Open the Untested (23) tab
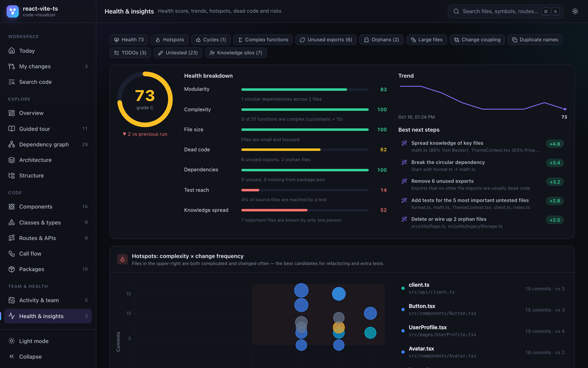Viewport: 588px width, 368px height. [x=178, y=53]
